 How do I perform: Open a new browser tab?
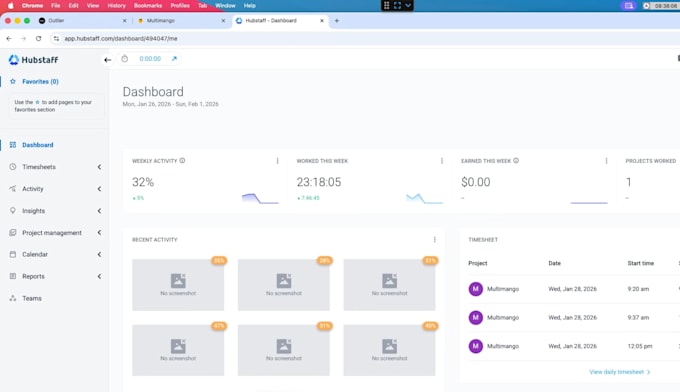[337, 20]
